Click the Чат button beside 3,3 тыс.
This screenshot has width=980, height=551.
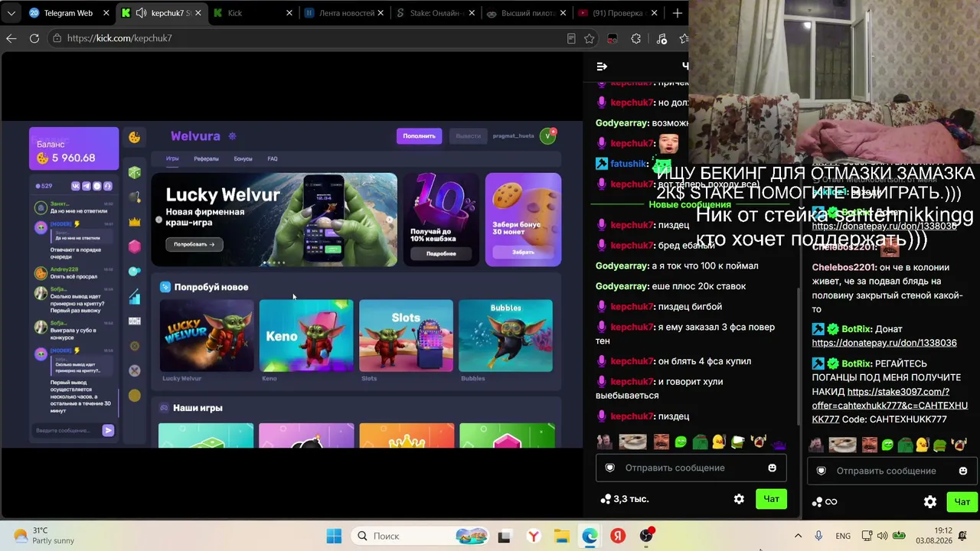[771, 499]
